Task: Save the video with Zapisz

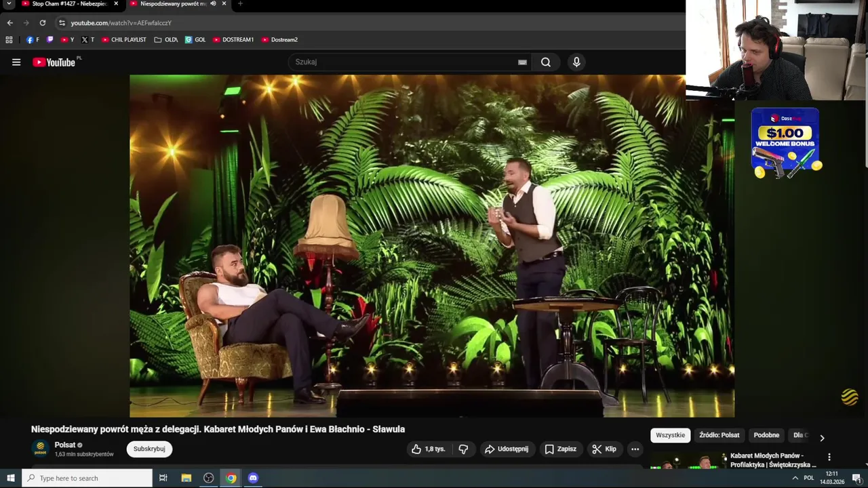Action: [561, 449]
